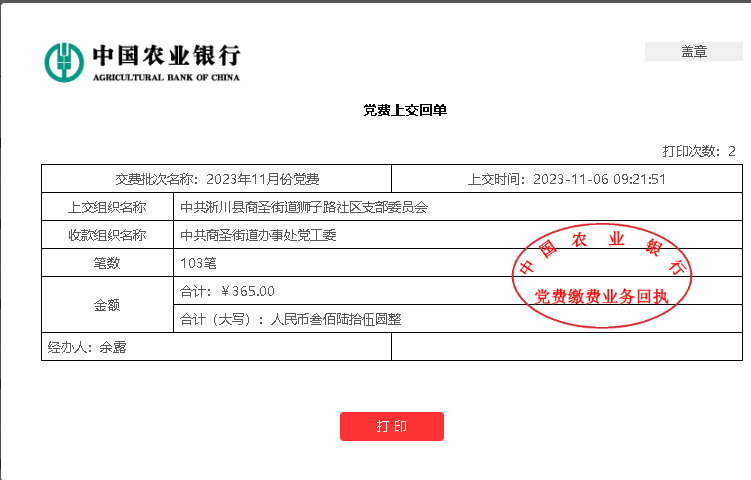This screenshot has height=480, width=751.
Task: Click the red 打印 print button
Action: pos(392,426)
